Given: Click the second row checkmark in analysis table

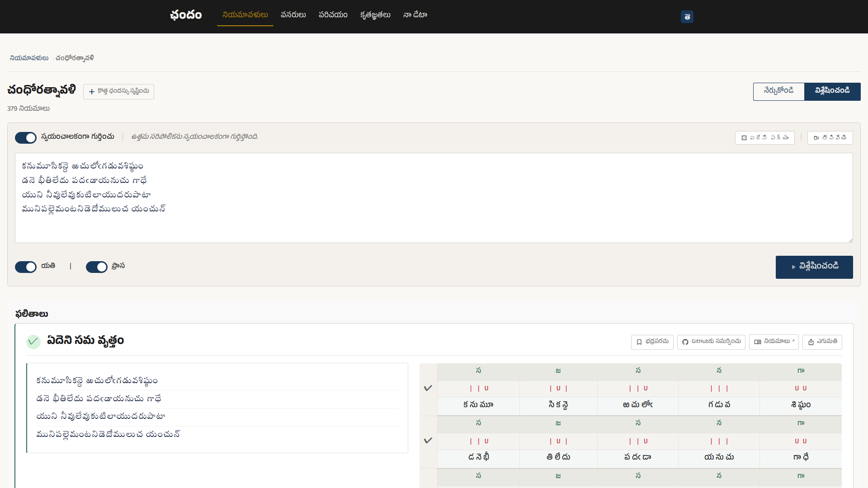Looking at the screenshot, I should (428, 441).
